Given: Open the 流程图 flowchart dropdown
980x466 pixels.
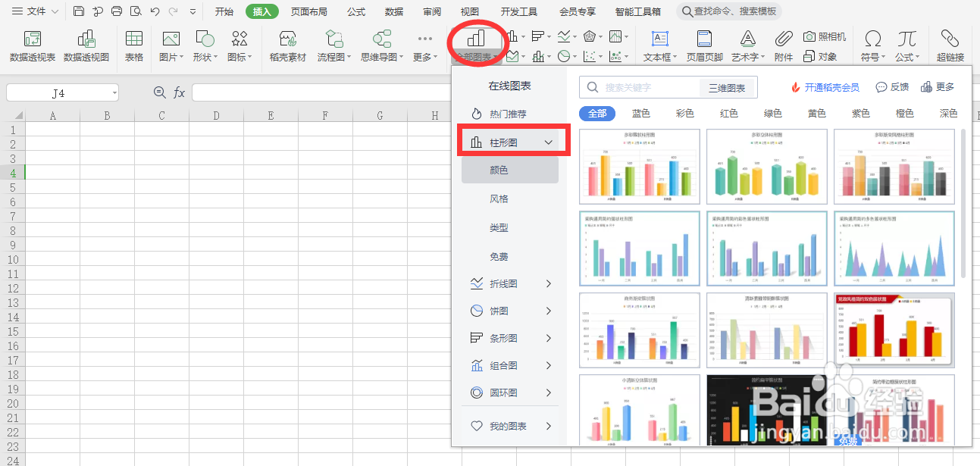Looking at the screenshot, I should tap(334, 57).
